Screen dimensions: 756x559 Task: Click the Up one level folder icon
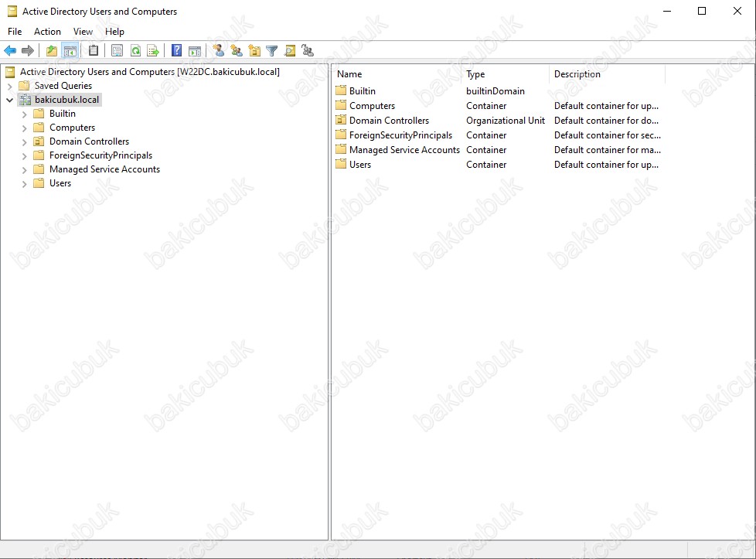pos(52,51)
